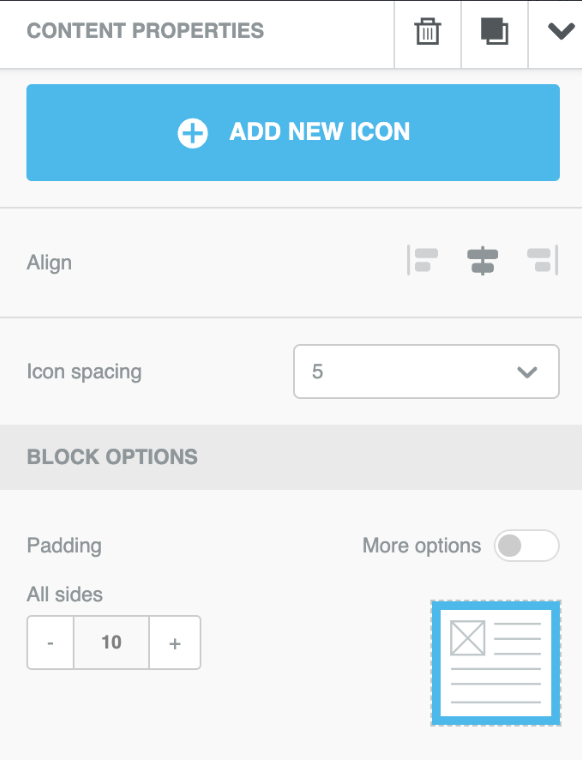582x760 pixels.
Task: Toggle the More options switch
Action: click(x=526, y=546)
